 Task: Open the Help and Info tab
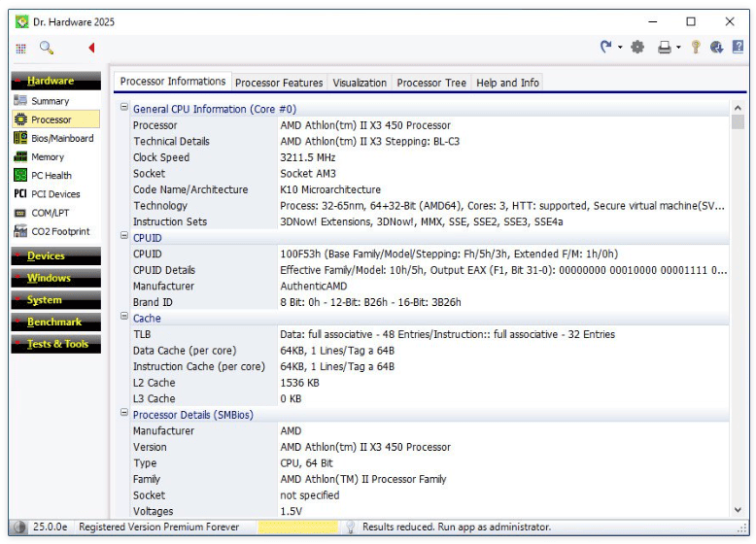coord(507,83)
